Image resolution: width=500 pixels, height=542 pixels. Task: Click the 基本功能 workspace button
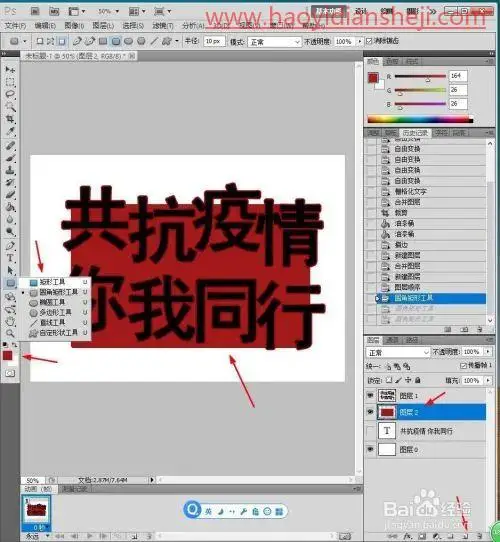[328, 11]
